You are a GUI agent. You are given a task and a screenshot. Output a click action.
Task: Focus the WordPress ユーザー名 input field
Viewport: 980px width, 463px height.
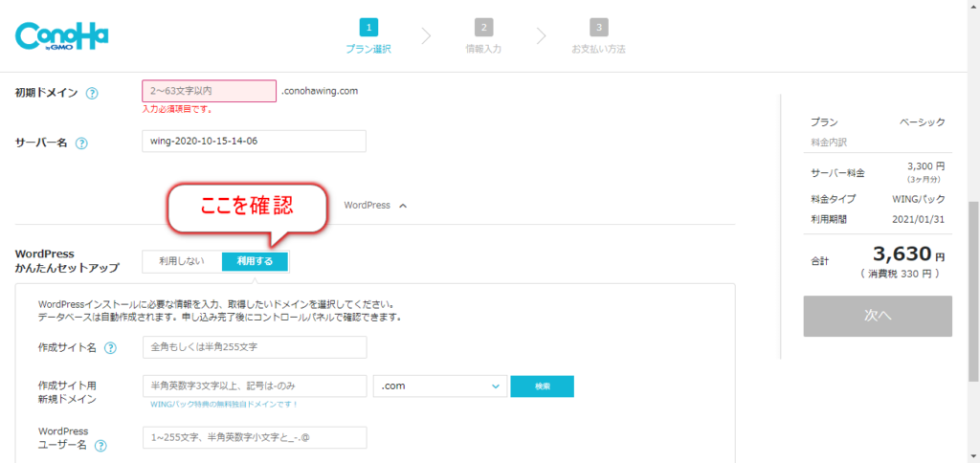click(255, 437)
